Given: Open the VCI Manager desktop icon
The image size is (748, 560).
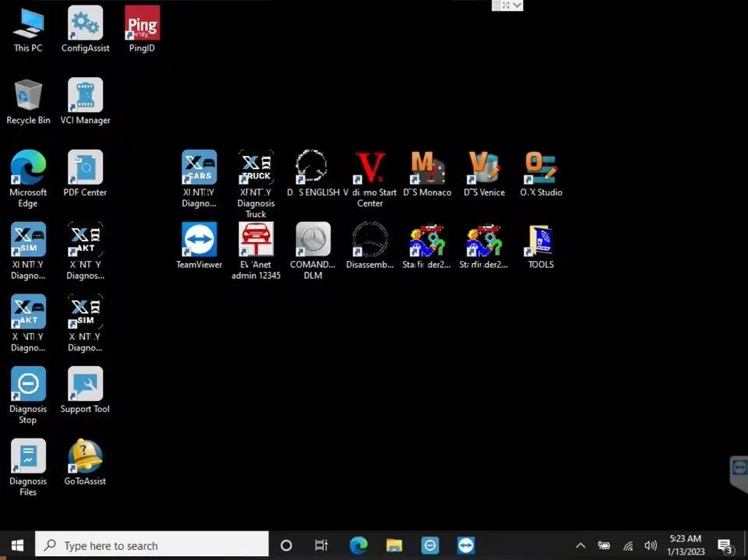Looking at the screenshot, I should point(85,97).
